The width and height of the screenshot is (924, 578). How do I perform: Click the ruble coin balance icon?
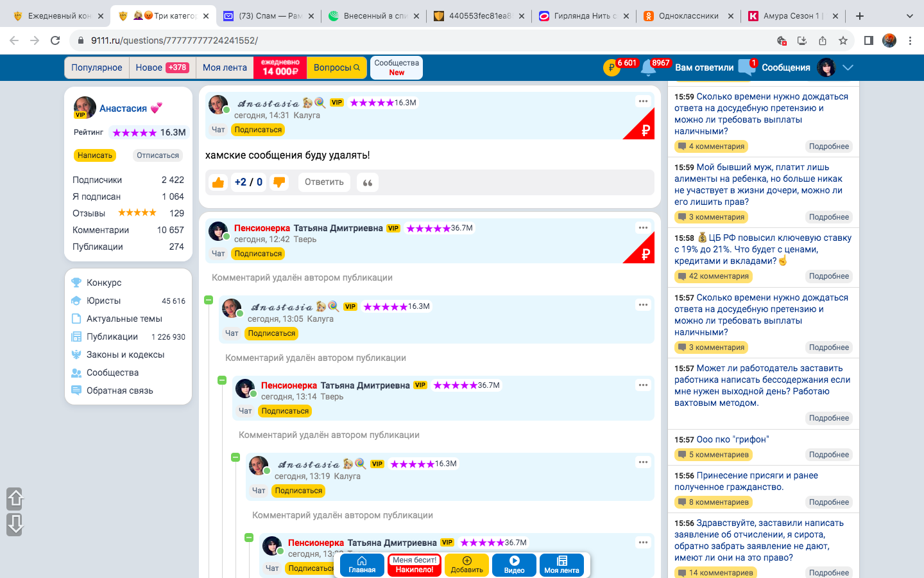coord(612,67)
